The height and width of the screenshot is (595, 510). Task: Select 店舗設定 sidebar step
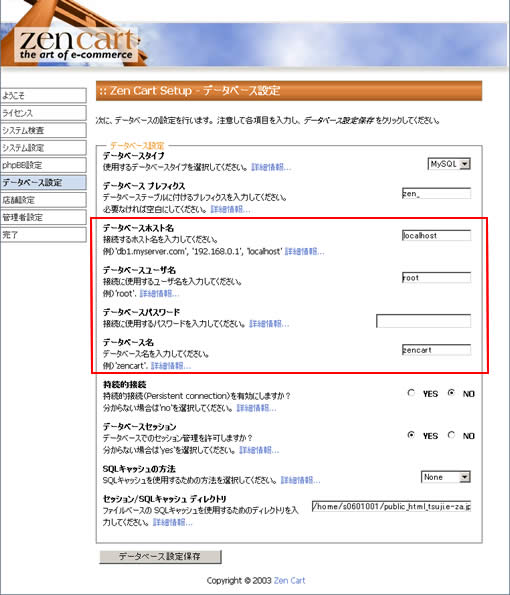point(43,200)
